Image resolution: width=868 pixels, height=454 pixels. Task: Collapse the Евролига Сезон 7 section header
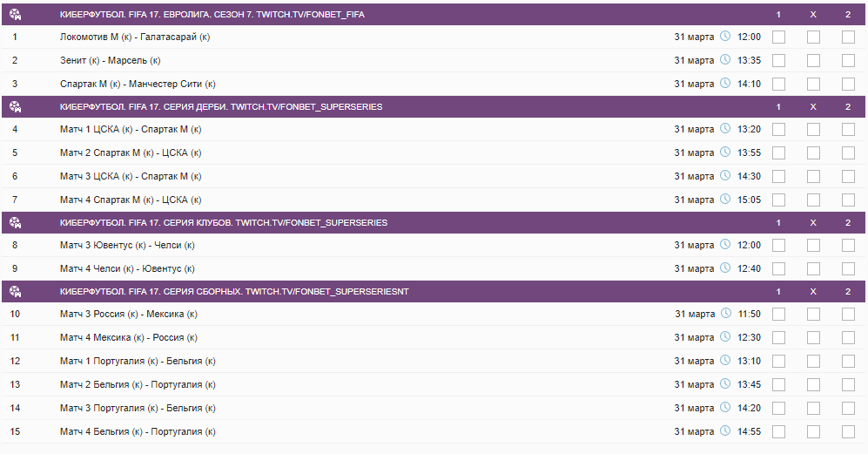(x=348, y=14)
